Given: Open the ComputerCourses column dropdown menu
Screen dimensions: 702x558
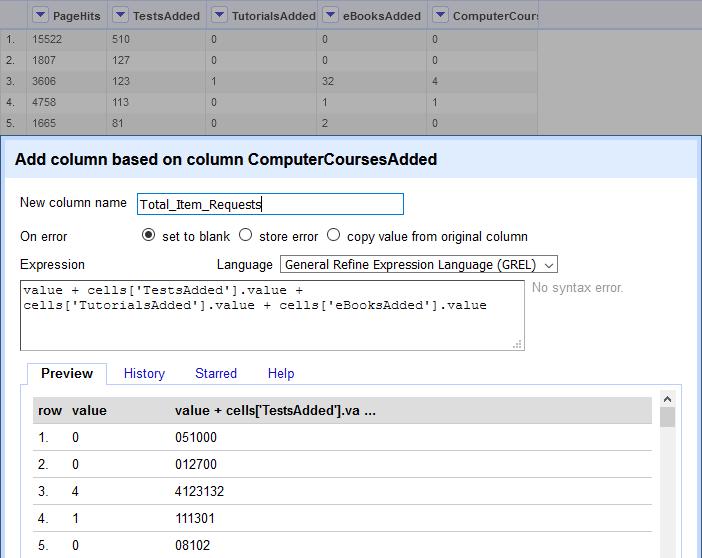Looking at the screenshot, I should (x=440, y=15).
